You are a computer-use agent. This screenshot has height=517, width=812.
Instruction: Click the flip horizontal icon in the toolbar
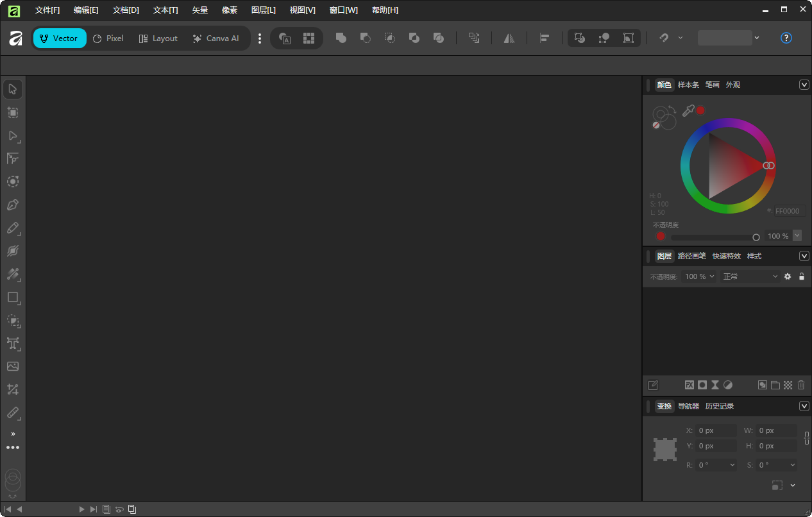[509, 38]
